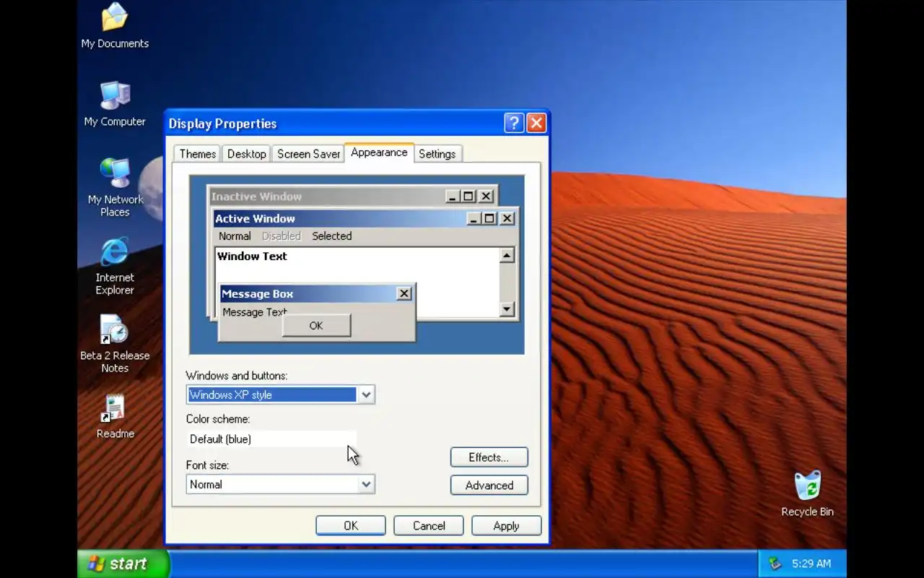Switch to the Settings tab
The width and height of the screenshot is (924, 578).
click(437, 154)
